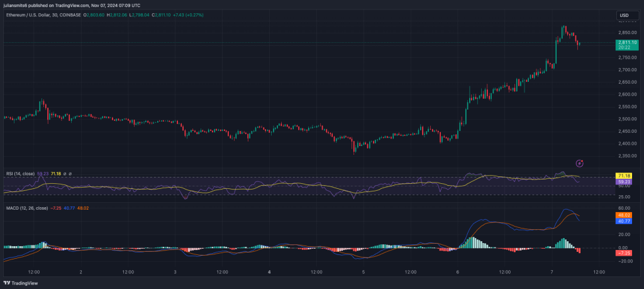Image resolution: width=644 pixels, height=289 pixels.
Task: Click the 2,700.00 price axis label
Action: coord(627,69)
